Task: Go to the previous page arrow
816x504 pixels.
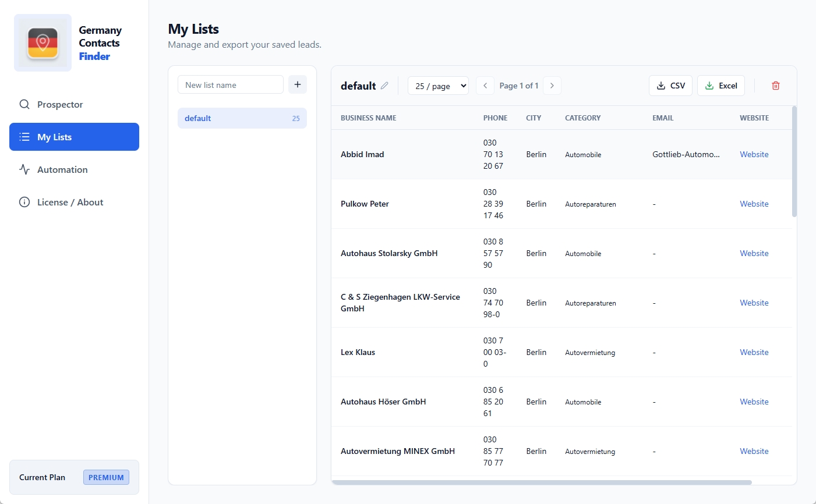Action: [x=485, y=86]
